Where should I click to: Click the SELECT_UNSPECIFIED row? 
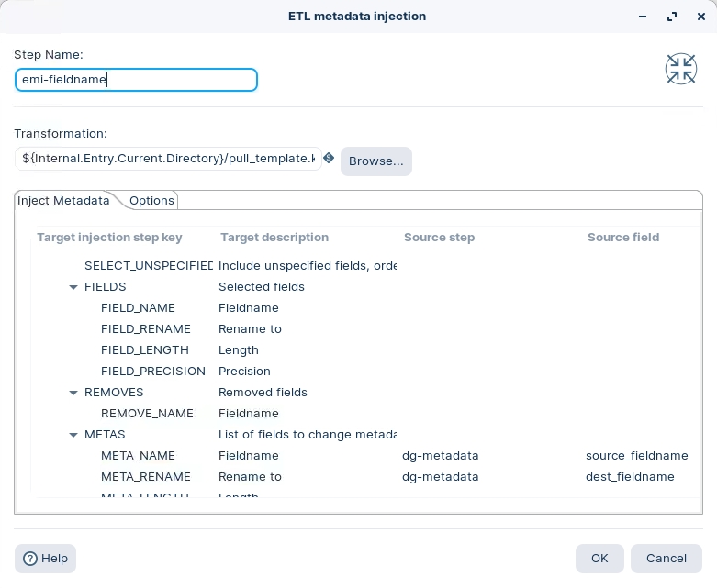(x=148, y=266)
